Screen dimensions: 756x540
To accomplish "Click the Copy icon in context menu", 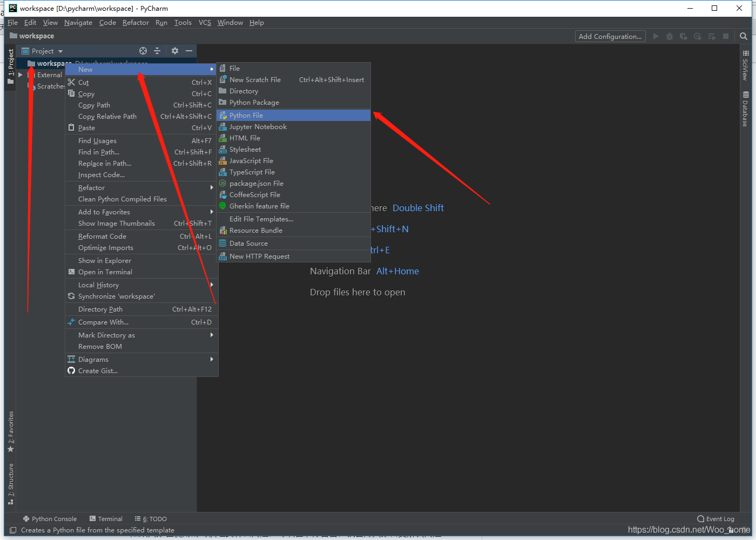I will pos(71,94).
